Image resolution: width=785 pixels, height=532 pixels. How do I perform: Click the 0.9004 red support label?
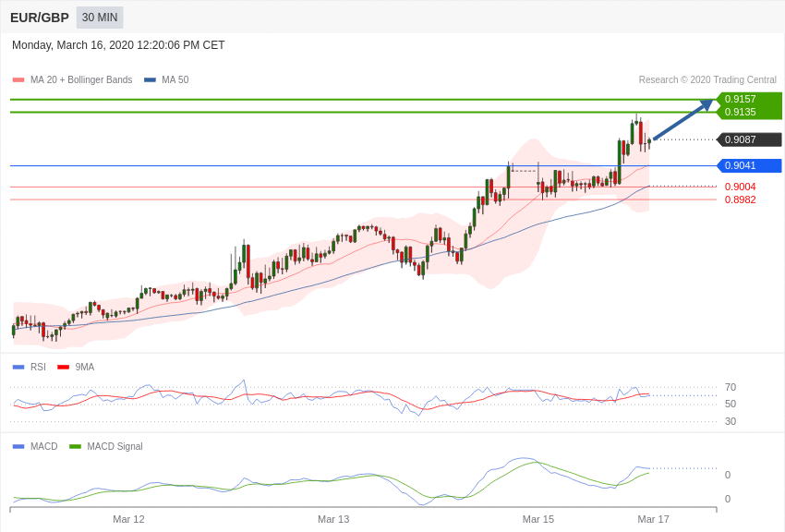(740, 187)
